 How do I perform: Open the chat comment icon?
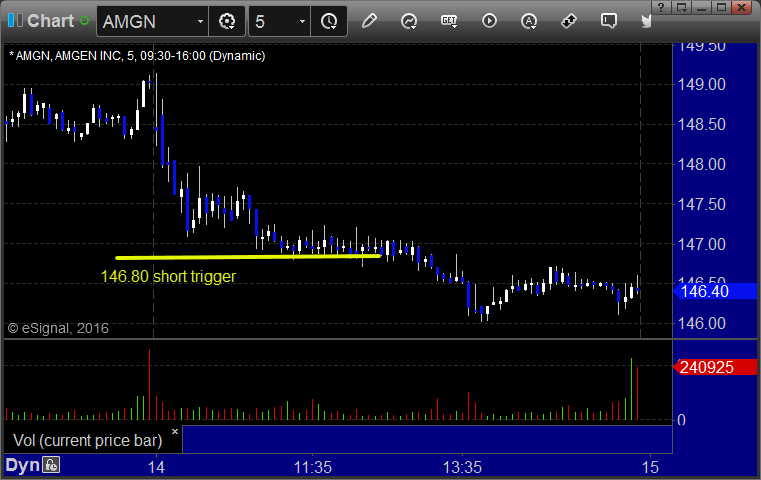(x=609, y=21)
